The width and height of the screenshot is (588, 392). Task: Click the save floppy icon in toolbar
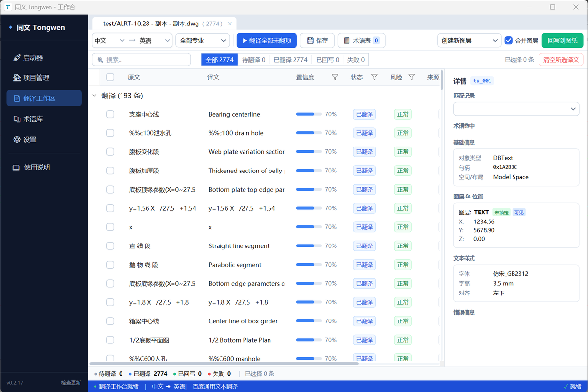310,41
